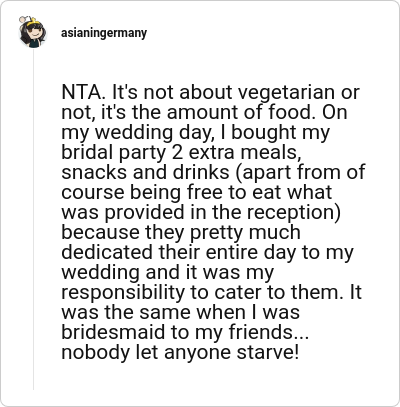This screenshot has width=400, height=407.
Task: Click the phrase "bridal party" in the comment
Action: tap(114, 152)
